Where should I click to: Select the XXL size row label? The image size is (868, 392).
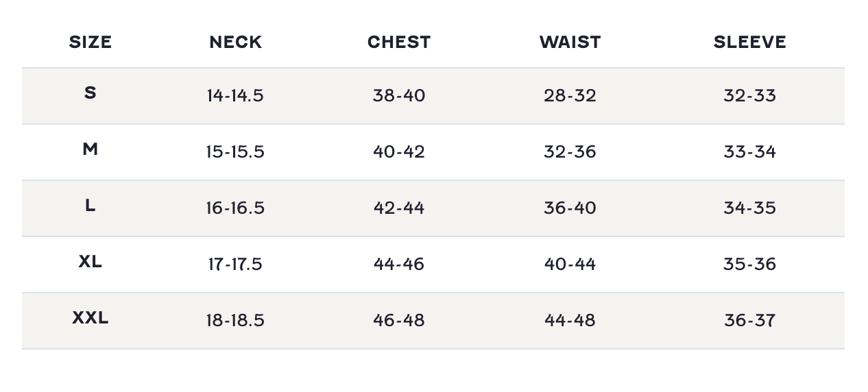(x=91, y=318)
